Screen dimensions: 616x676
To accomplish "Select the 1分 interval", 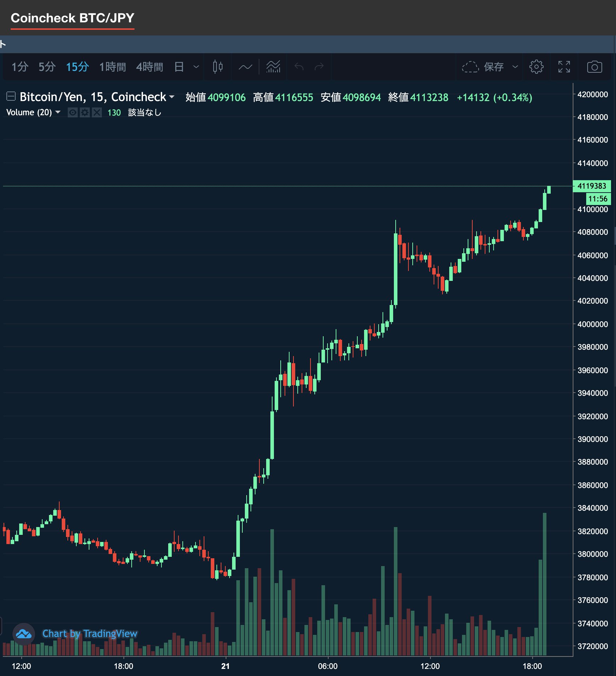I will 20,67.
